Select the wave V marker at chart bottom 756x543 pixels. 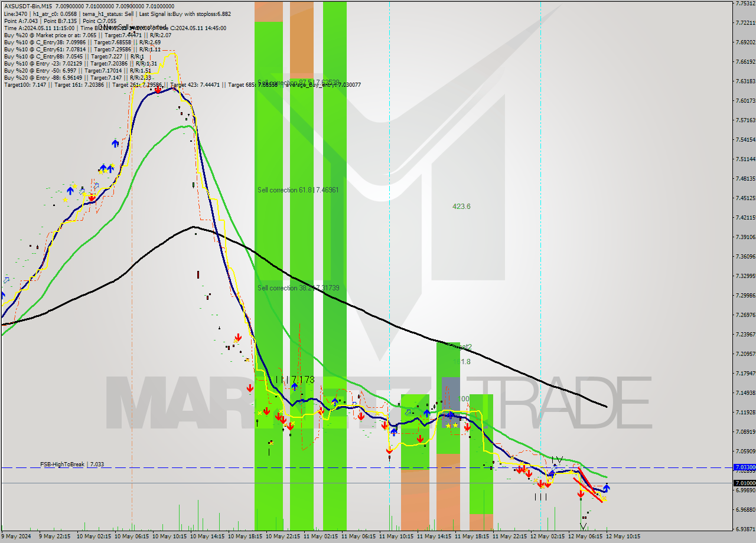click(x=584, y=526)
